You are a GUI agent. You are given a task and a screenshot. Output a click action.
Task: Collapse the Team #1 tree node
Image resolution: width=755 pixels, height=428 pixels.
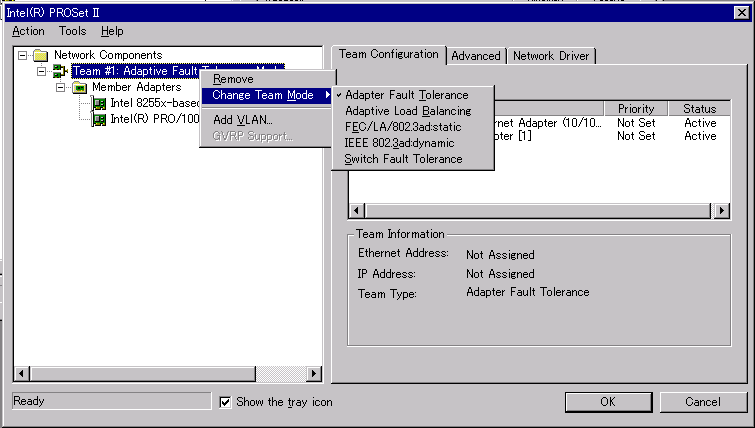click(41, 71)
